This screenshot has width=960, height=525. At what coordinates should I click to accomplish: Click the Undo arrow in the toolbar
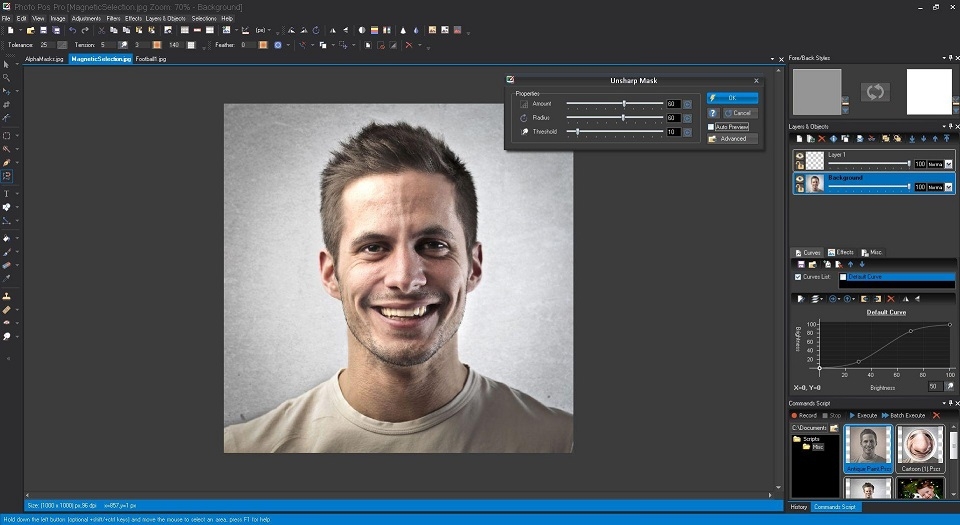point(72,30)
